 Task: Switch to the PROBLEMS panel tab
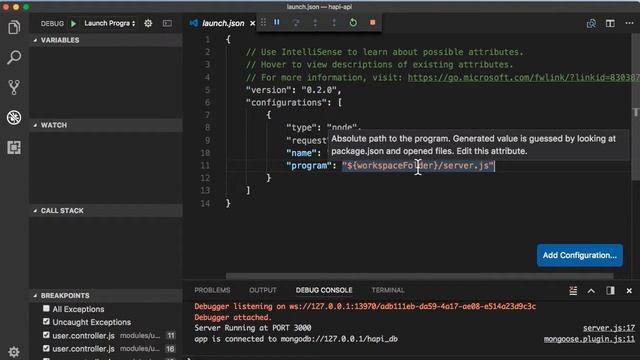coord(212,290)
